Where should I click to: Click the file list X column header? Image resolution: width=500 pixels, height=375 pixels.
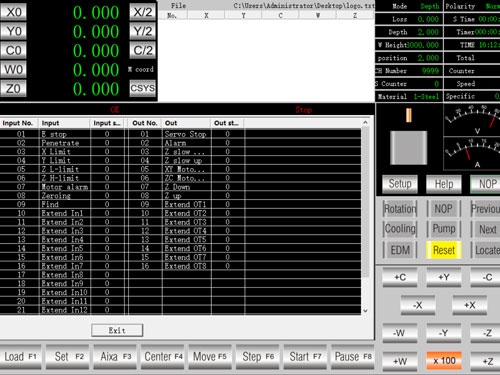[206, 15]
